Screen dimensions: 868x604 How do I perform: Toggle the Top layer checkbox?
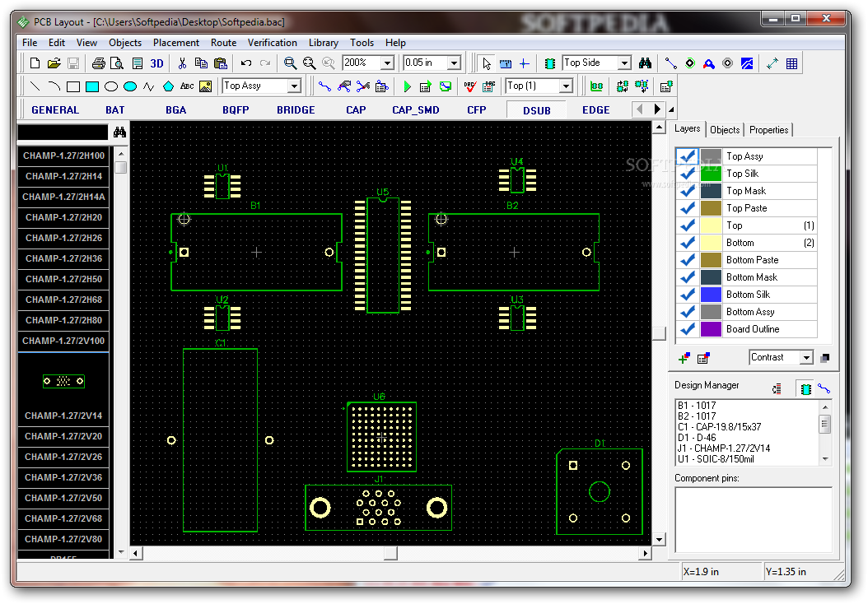(688, 225)
